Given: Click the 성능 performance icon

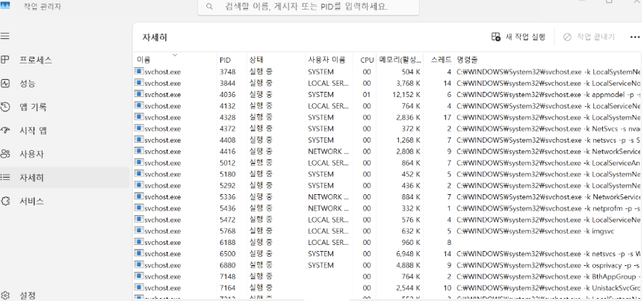Looking at the screenshot, I should (x=5, y=84).
